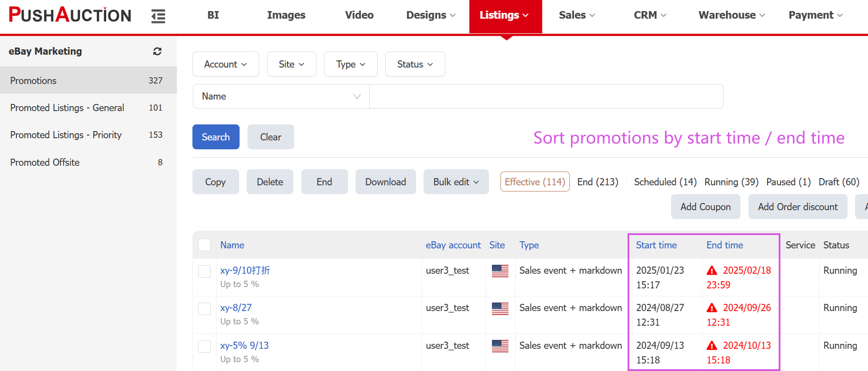Click US flag for xy-9/10 promotion

click(x=500, y=271)
